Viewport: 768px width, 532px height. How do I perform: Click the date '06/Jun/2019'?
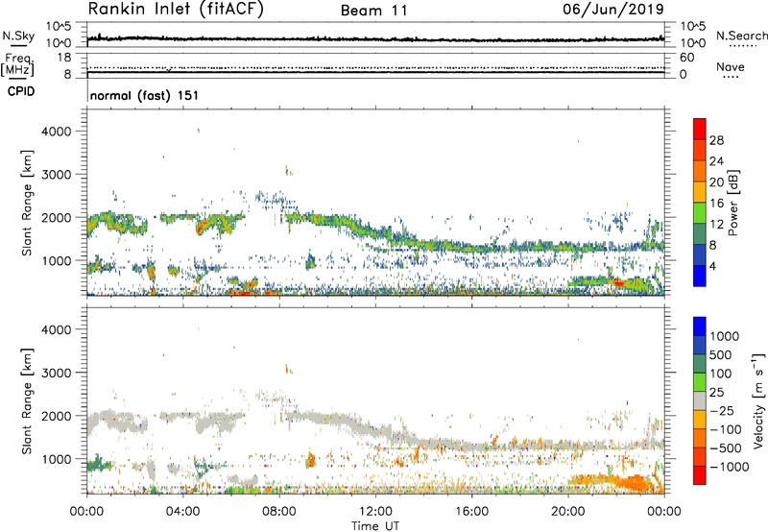(x=613, y=10)
